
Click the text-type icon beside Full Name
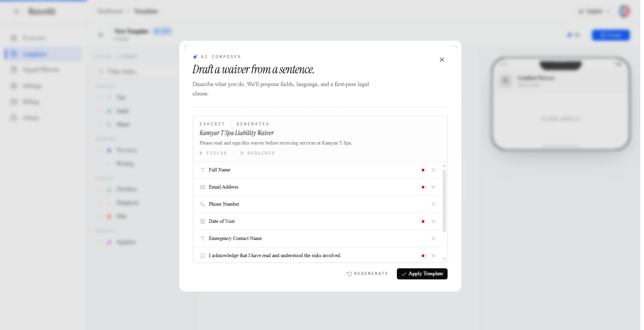pyautogui.click(x=203, y=170)
